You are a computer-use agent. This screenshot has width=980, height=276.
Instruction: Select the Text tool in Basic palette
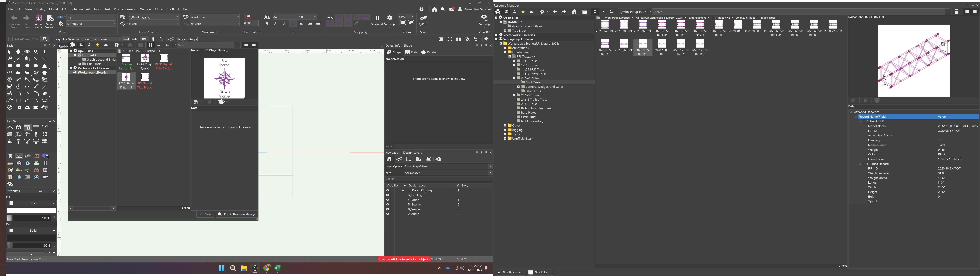click(x=45, y=52)
